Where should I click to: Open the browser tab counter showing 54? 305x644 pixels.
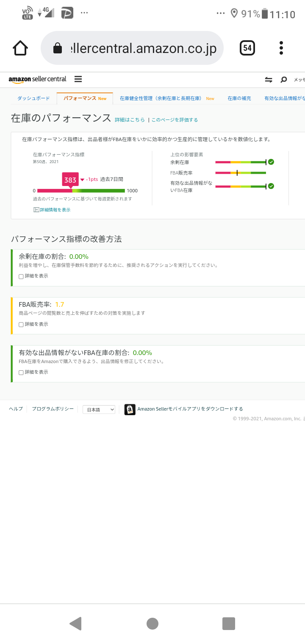247,48
